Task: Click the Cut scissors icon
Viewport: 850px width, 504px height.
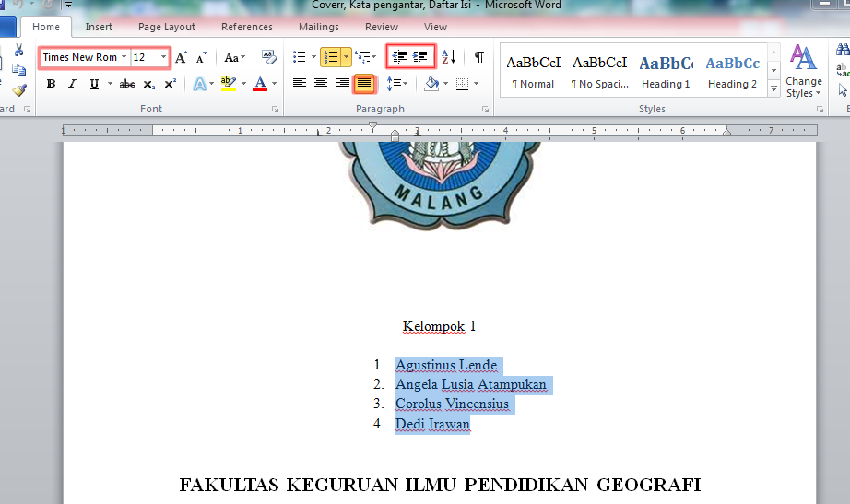Action: pyautogui.click(x=19, y=51)
